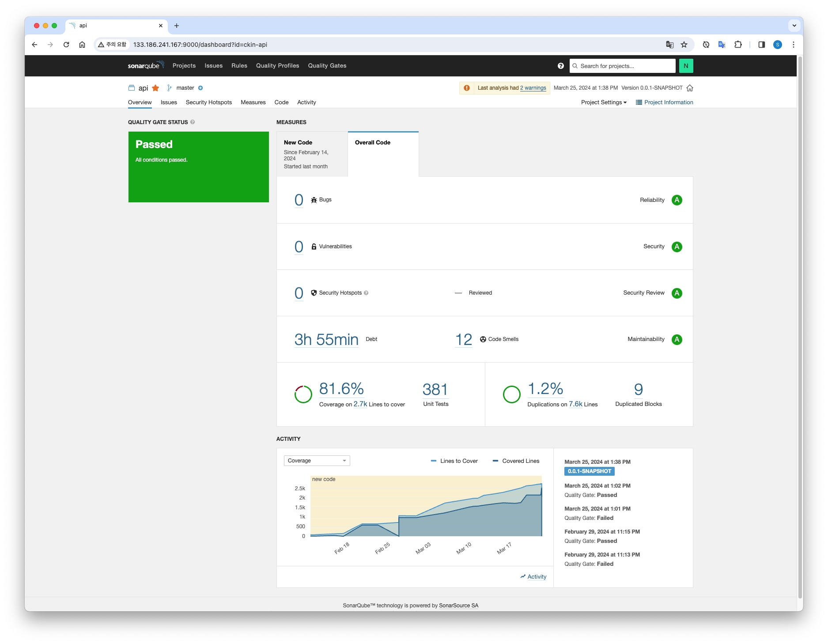Click the Reliability A rating badge
Image resolution: width=828 pixels, height=644 pixels.
point(677,200)
